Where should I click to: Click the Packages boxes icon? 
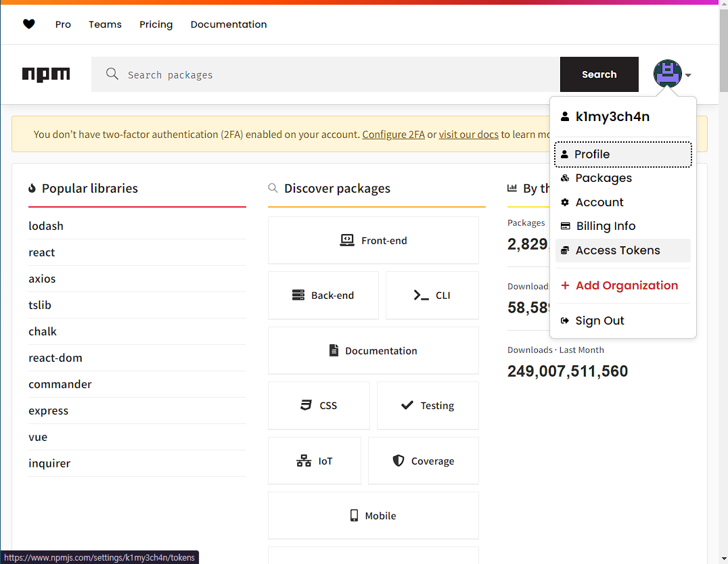pyautogui.click(x=564, y=179)
